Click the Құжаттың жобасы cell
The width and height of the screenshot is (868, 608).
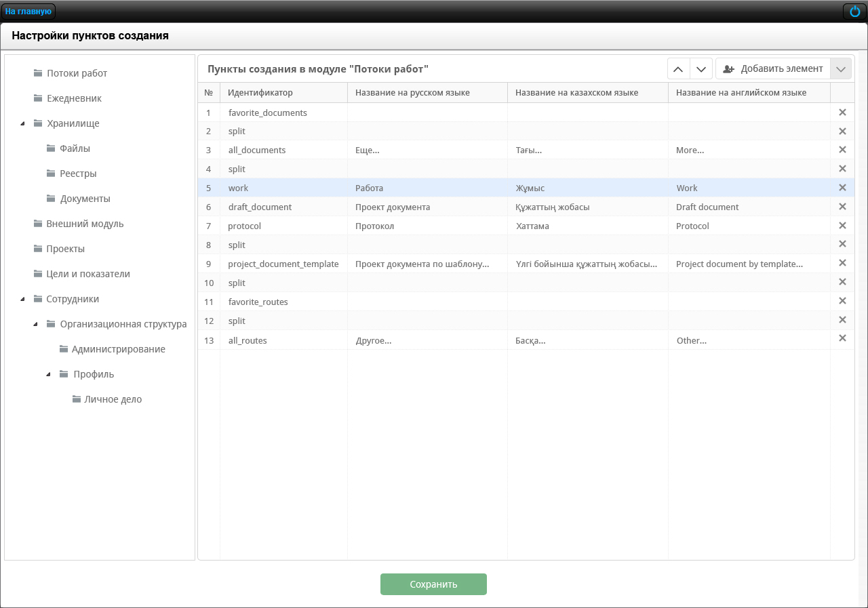click(588, 207)
